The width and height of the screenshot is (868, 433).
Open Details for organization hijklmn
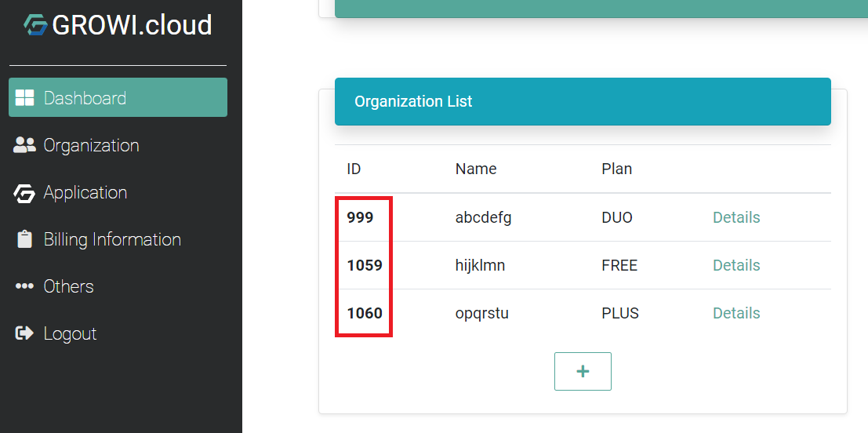[736, 265]
